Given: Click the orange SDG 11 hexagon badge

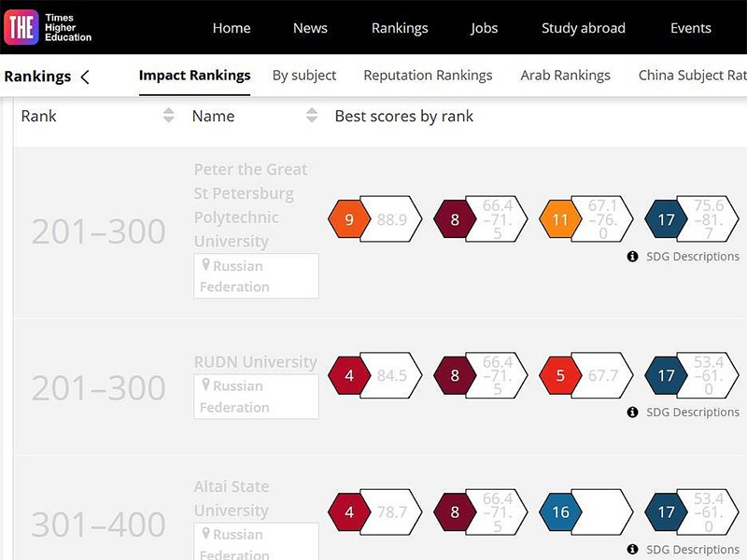Looking at the screenshot, I should [559, 220].
